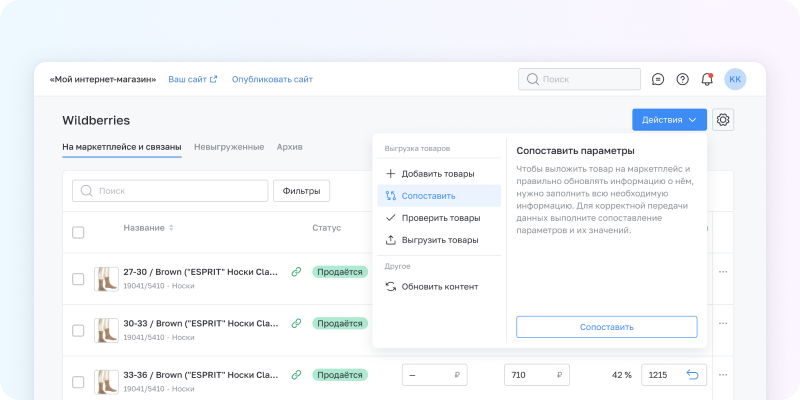Choose Проверить товары from the menu
The image size is (800, 400).
click(439, 218)
